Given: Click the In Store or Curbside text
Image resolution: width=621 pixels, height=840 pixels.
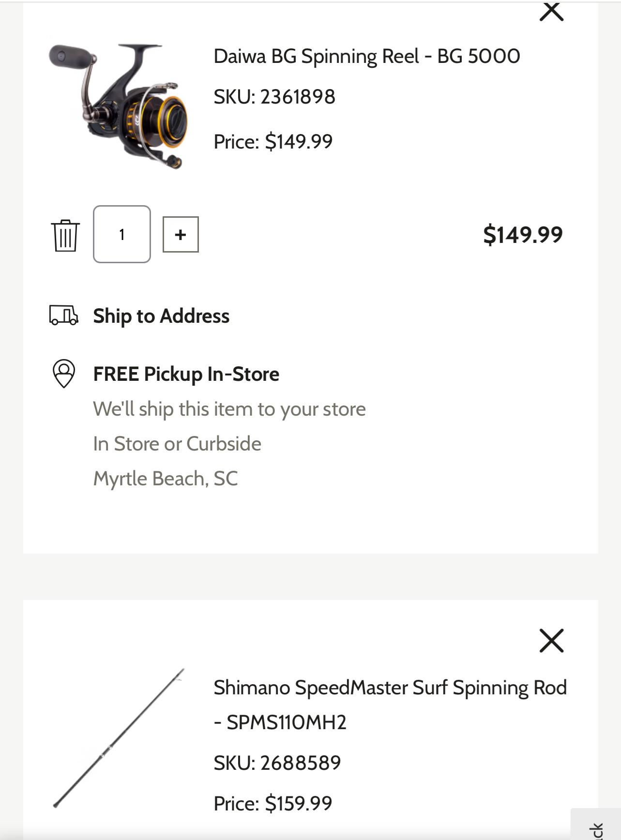Looking at the screenshot, I should click(x=177, y=444).
